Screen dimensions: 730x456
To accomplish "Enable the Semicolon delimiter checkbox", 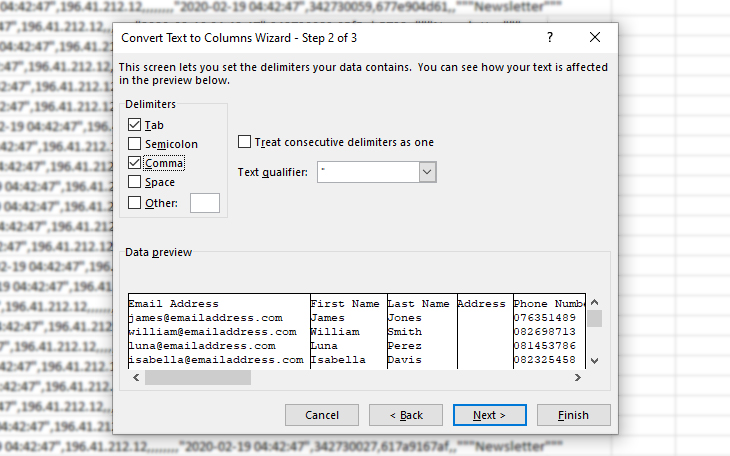I will pyautogui.click(x=135, y=144).
